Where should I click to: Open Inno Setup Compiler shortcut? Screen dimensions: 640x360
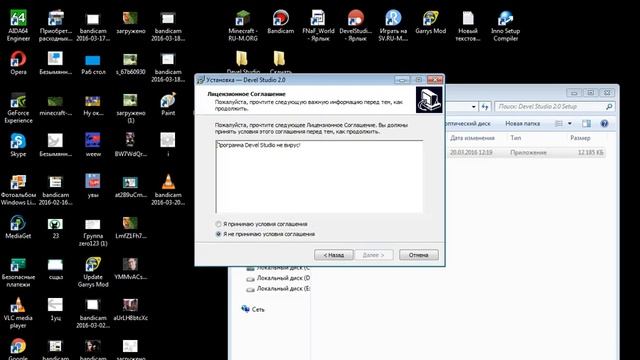click(505, 25)
